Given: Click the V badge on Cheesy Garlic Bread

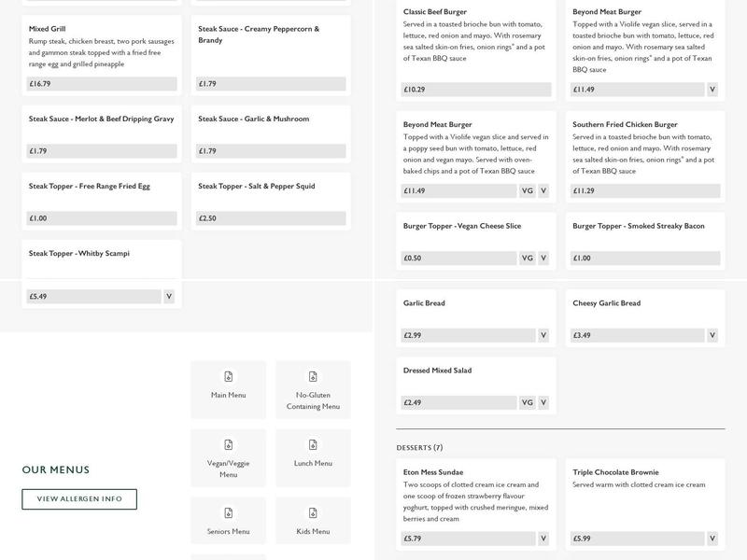Looking at the screenshot, I should coord(712,335).
